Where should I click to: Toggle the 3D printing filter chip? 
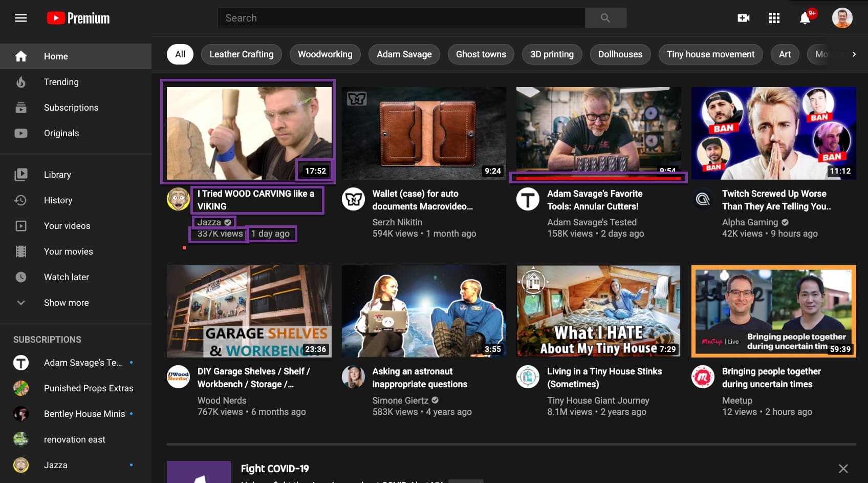552,54
